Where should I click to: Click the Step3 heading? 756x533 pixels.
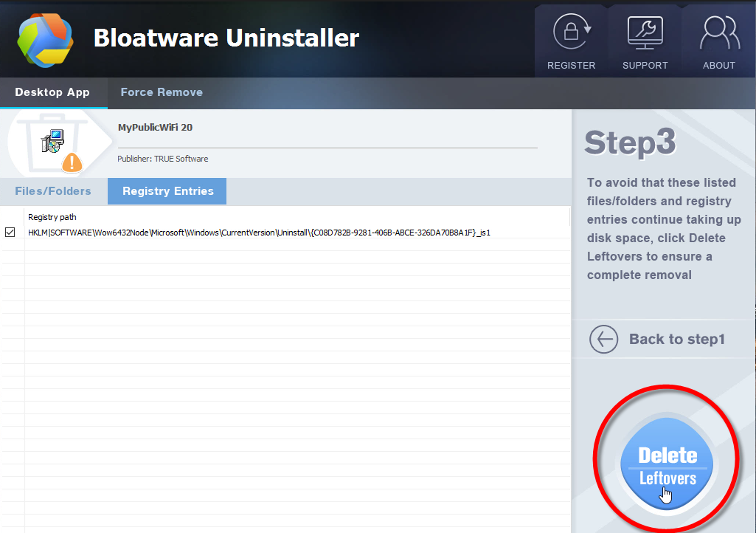point(630,142)
